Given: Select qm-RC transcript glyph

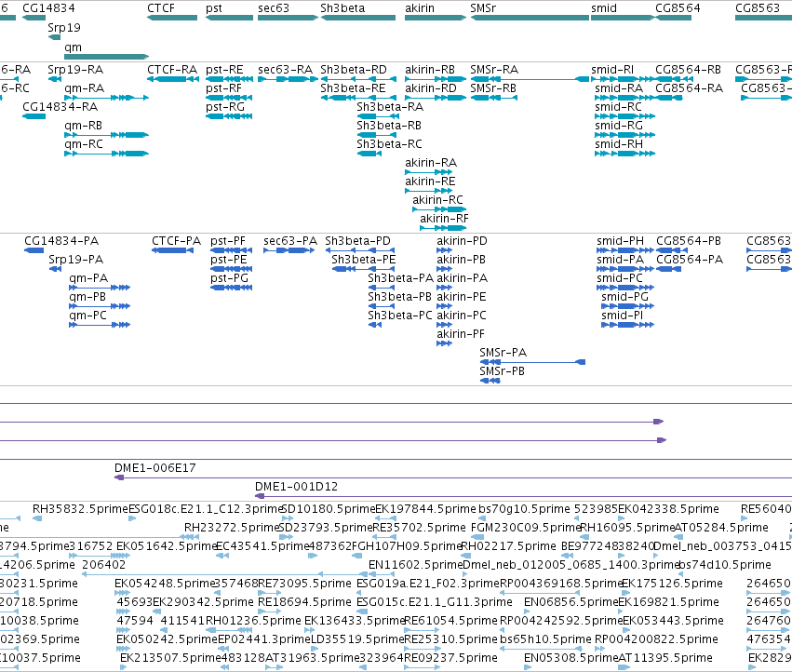Looking at the screenshot, I should tap(107, 153).
